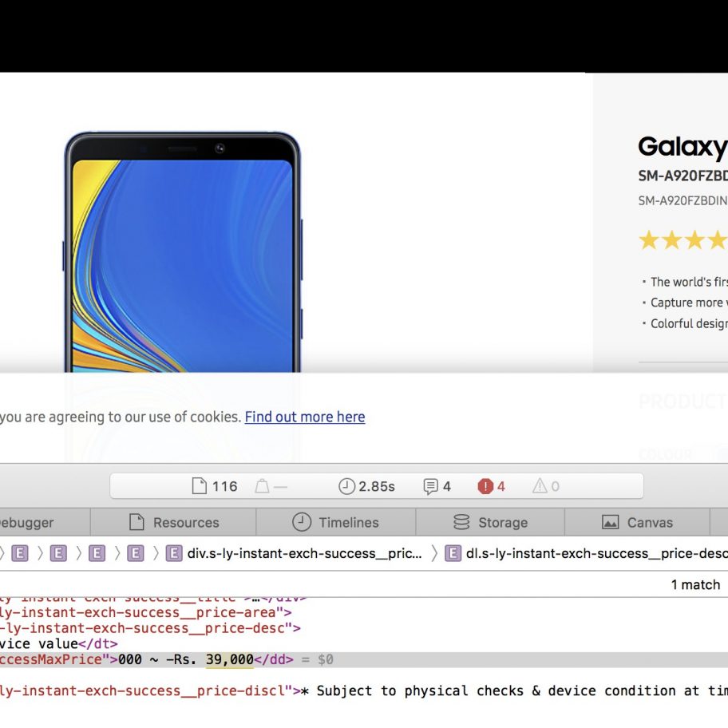Expand the collapsed title div ellipsis
Screen dimensions: 728x728
click(x=256, y=598)
